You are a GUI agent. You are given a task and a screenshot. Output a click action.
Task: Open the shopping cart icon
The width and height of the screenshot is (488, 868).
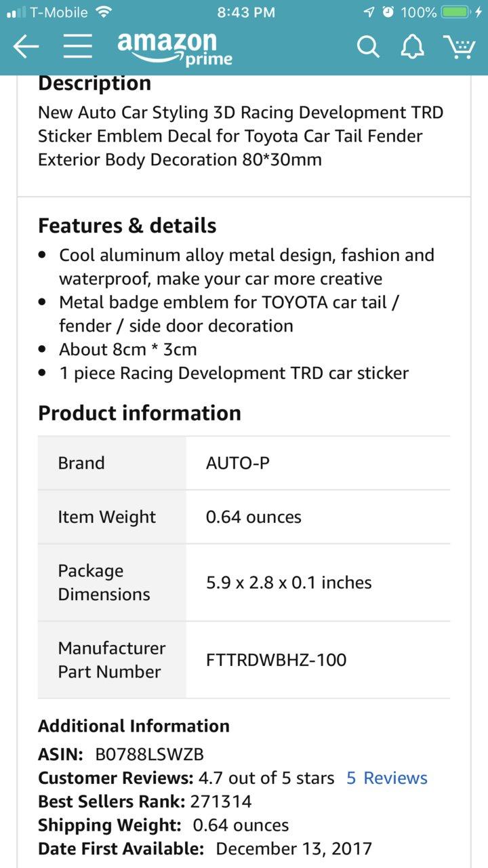(459, 46)
